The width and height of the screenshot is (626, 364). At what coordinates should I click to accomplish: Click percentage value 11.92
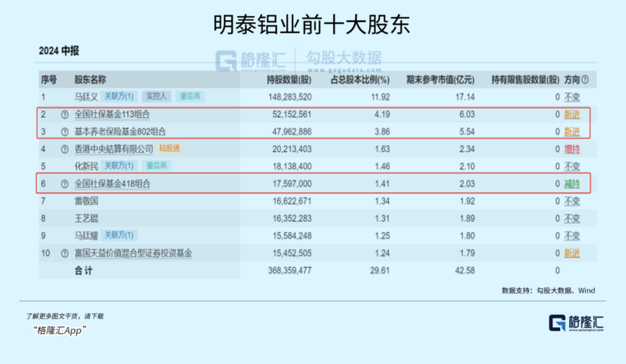380,97
